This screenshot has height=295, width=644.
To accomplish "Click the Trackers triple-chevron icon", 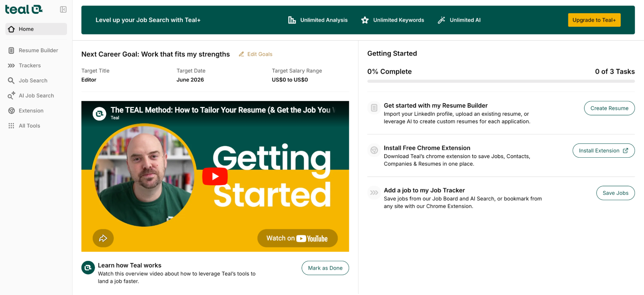I will point(11,65).
